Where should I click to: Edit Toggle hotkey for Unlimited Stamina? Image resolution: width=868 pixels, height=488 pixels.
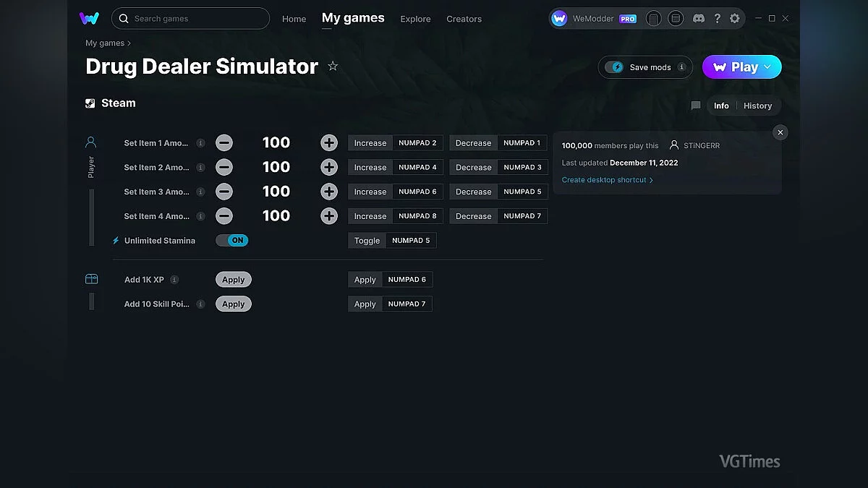411,241
